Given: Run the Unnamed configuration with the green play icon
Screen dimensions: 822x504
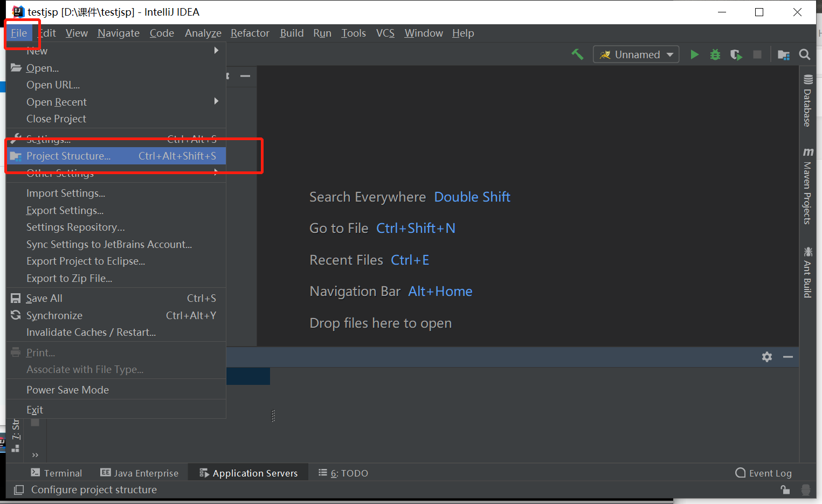Looking at the screenshot, I should pyautogui.click(x=694, y=54).
